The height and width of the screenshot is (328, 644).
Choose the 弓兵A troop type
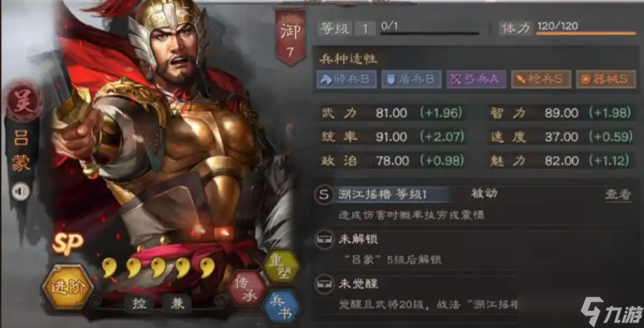[x=476, y=80]
